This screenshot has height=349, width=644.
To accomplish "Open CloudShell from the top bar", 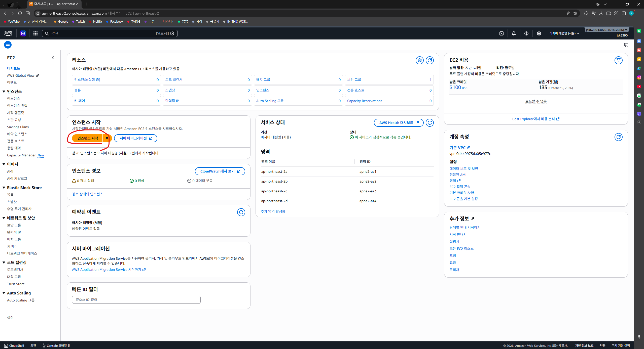I will click(501, 33).
